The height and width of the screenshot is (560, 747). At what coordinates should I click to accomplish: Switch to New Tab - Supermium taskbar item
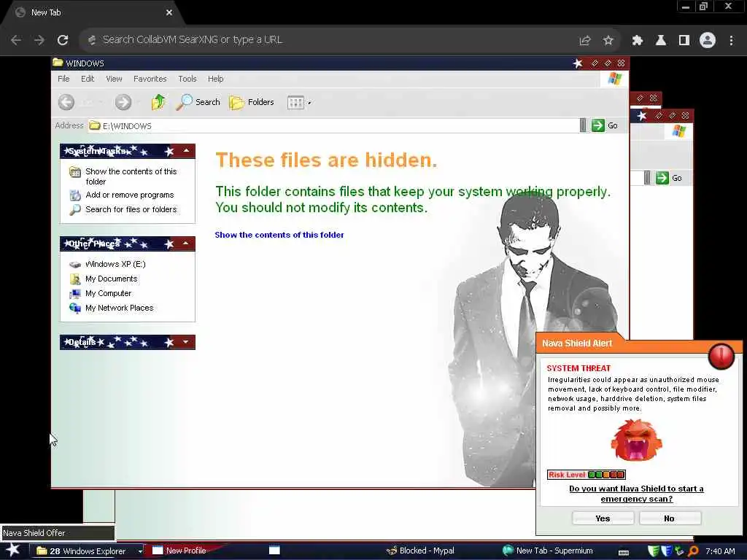[x=548, y=551]
